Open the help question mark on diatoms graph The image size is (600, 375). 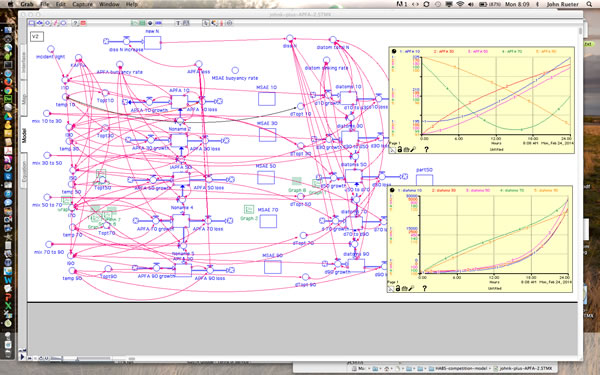click(424, 288)
